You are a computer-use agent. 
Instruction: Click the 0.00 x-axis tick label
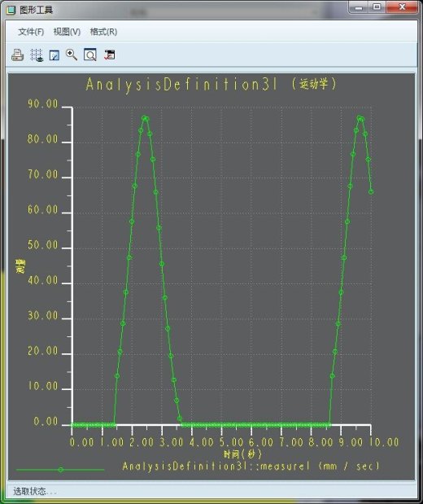point(82,442)
